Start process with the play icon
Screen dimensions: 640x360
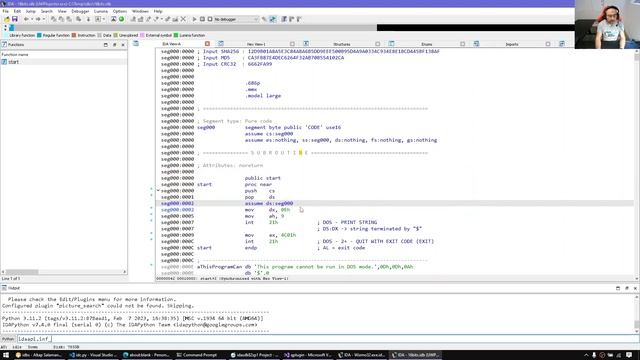click(x=194, y=19)
